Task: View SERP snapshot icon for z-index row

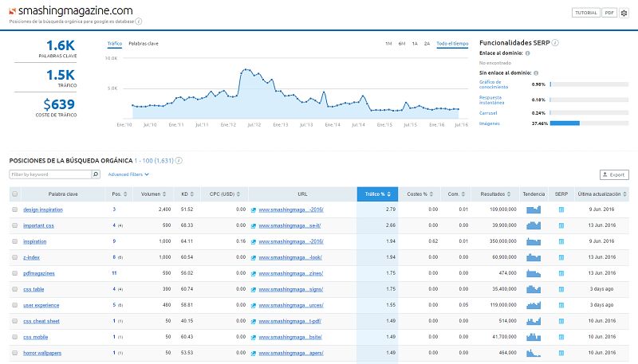Action: (x=561, y=257)
